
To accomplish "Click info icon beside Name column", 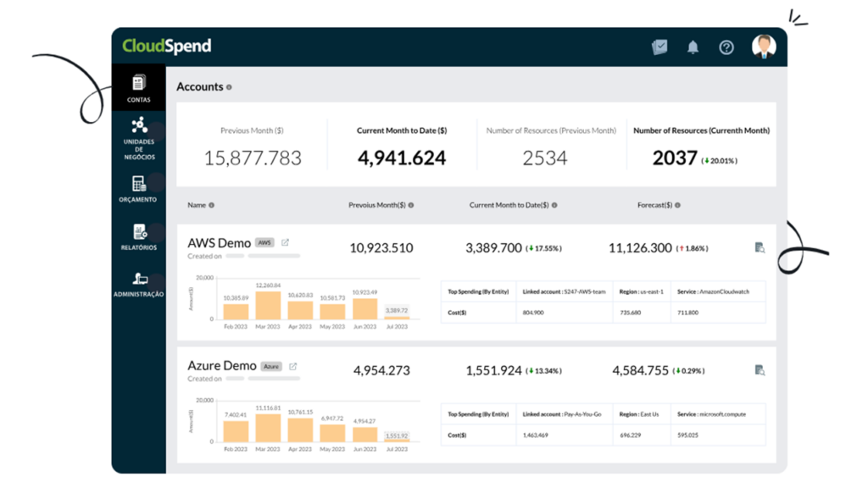I will pos(211,205).
